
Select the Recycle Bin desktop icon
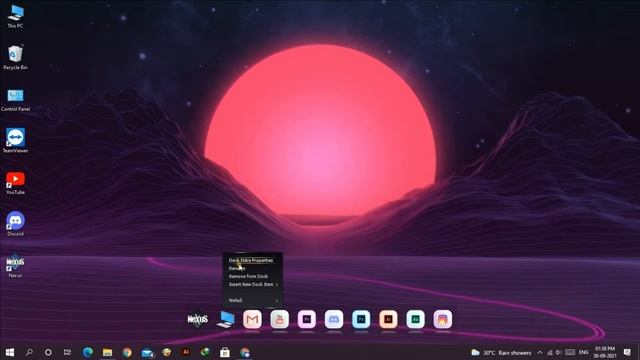(16, 58)
